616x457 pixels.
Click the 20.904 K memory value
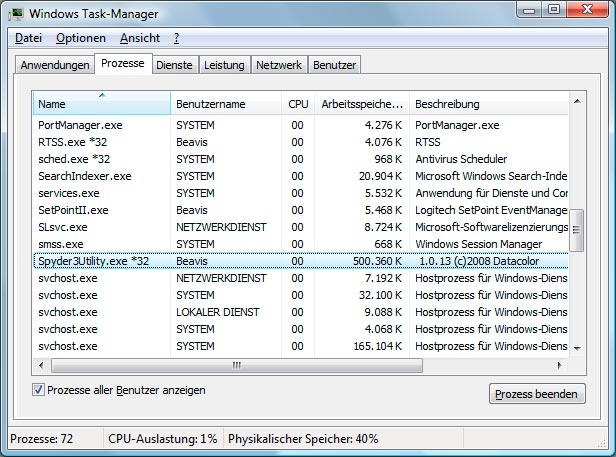[x=380, y=176]
